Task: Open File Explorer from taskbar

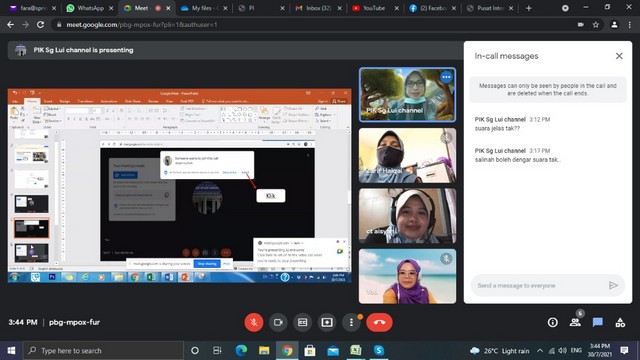Action: pyautogui.click(x=264, y=350)
